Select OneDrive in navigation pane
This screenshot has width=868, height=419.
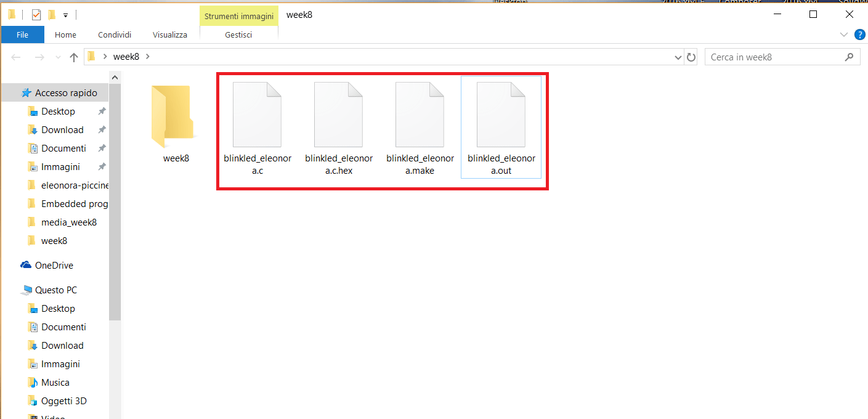(54, 266)
